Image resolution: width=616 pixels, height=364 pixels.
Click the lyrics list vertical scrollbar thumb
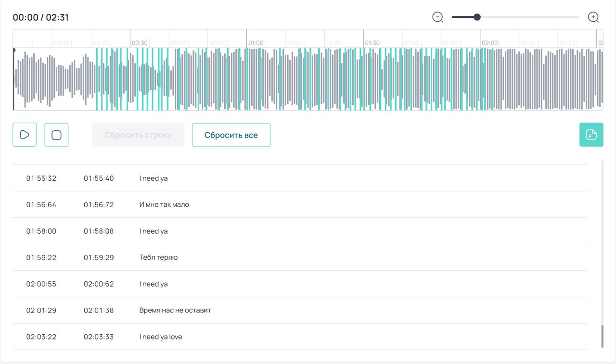pos(602,336)
